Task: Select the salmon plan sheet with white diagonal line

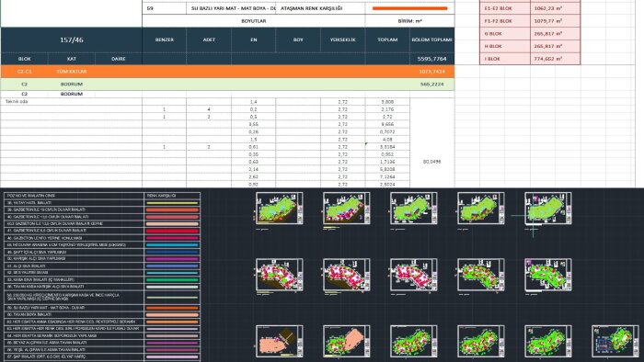Action: click(x=280, y=341)
